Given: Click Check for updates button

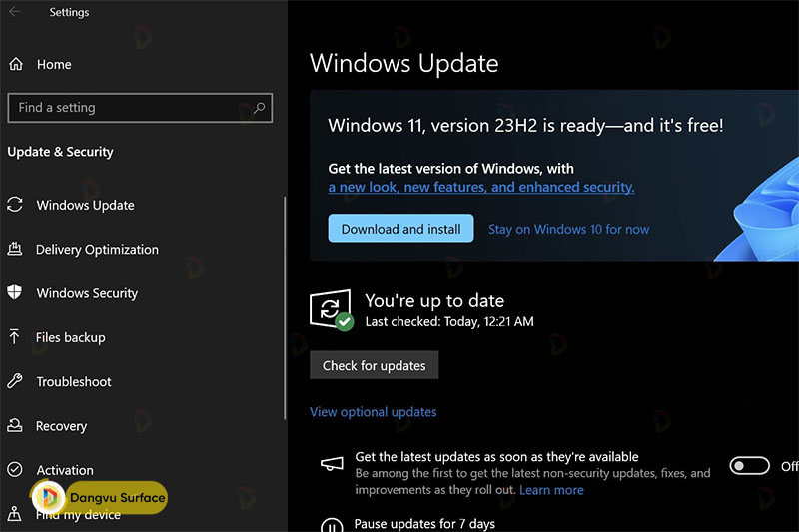Looking at the screenshot, I should point(374,365).
